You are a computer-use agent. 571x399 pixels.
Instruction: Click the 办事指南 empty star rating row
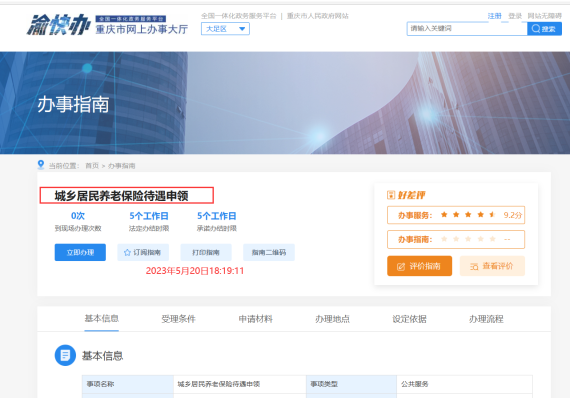pos(456,239)
